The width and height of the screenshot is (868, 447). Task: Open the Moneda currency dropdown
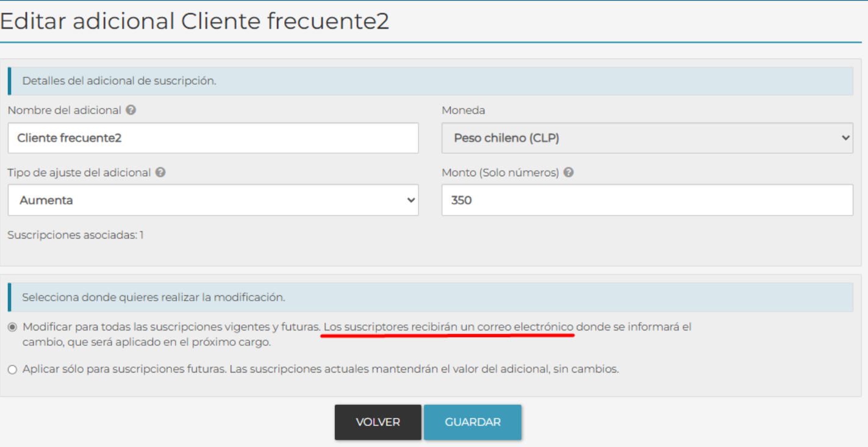(647, 138)
